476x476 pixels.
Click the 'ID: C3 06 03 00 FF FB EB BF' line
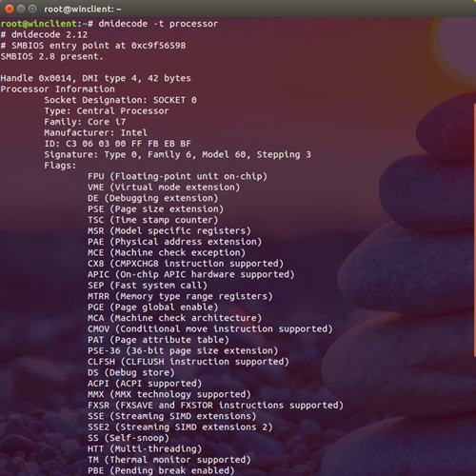point(117,144)
